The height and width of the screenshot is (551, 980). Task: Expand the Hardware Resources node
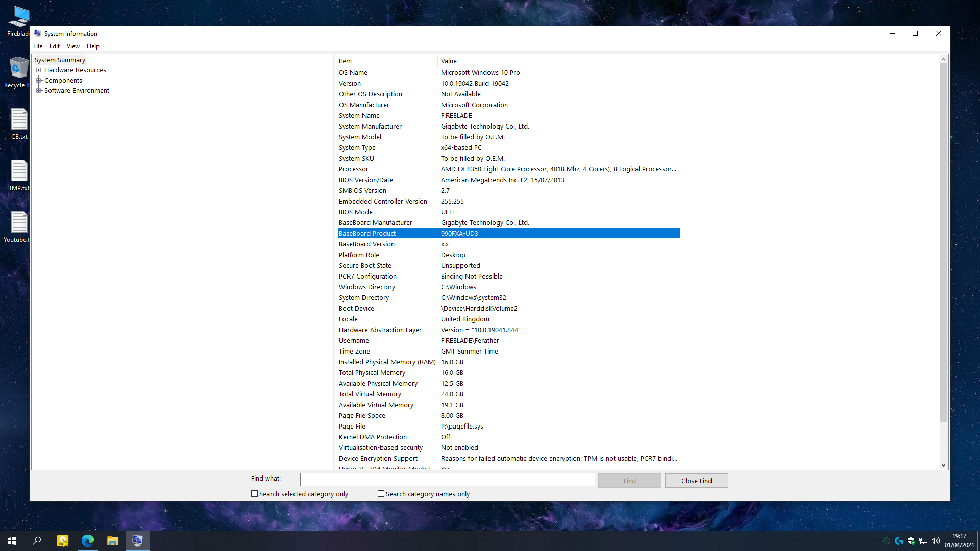tap(38, 70)
